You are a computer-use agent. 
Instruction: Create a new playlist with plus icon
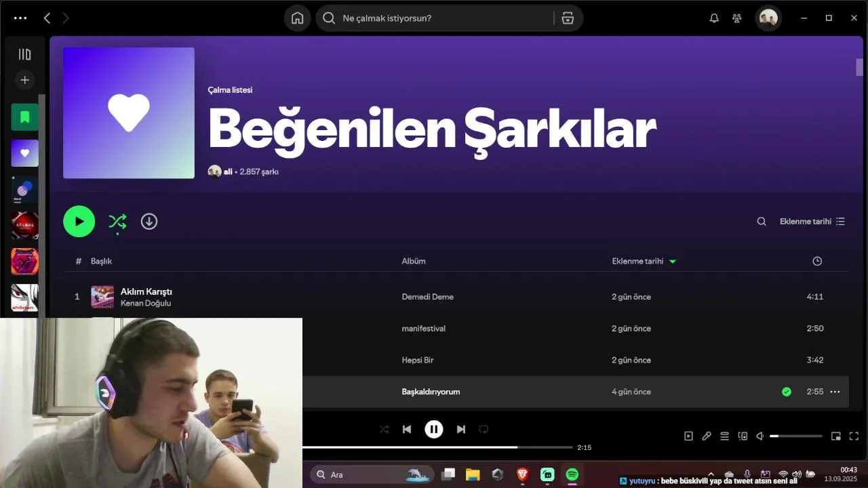click(x=24, y=80)
